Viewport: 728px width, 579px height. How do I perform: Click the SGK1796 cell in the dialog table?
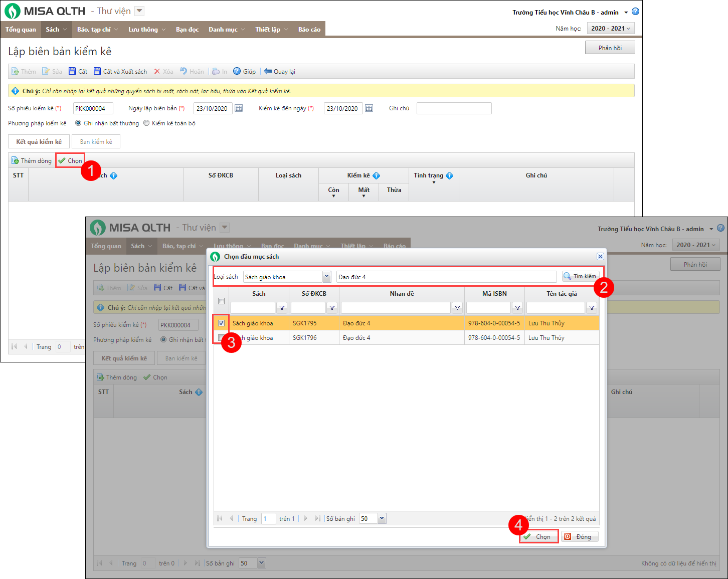[x=314, y=338]
